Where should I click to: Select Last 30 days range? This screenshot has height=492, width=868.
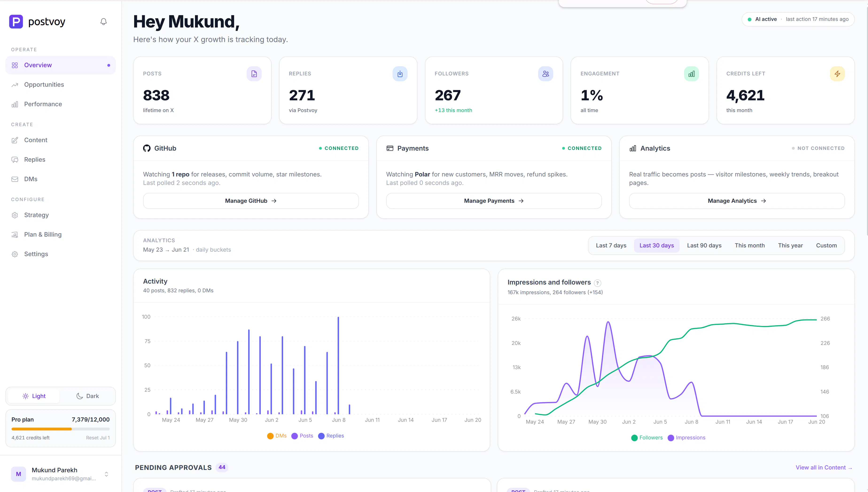657,246
